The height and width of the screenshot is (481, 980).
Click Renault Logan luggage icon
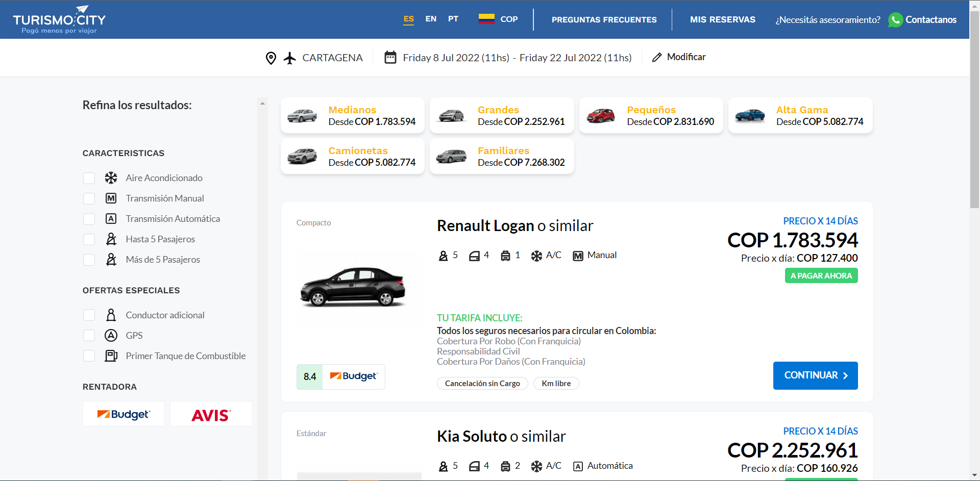(x=505, y=256)
